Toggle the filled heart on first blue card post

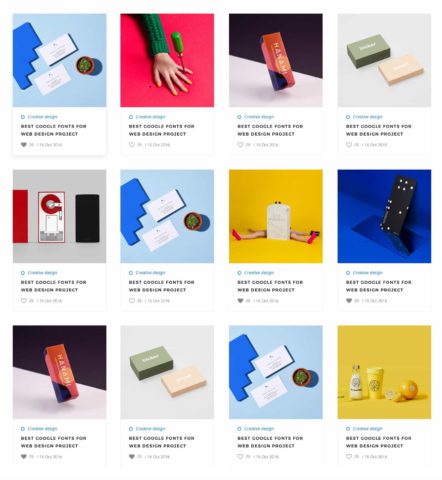pyautogui.click(x=24, y=145)
